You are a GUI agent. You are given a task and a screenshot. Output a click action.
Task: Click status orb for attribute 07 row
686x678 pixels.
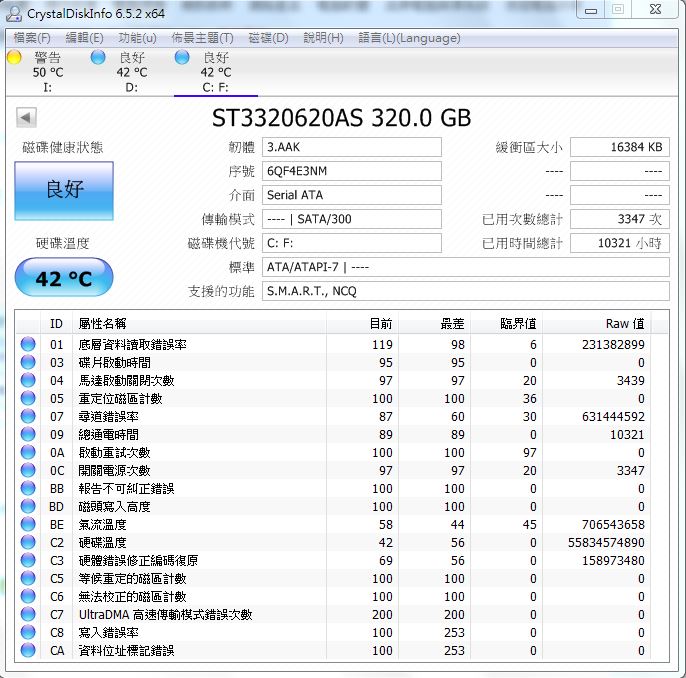[x=28, y=416]
